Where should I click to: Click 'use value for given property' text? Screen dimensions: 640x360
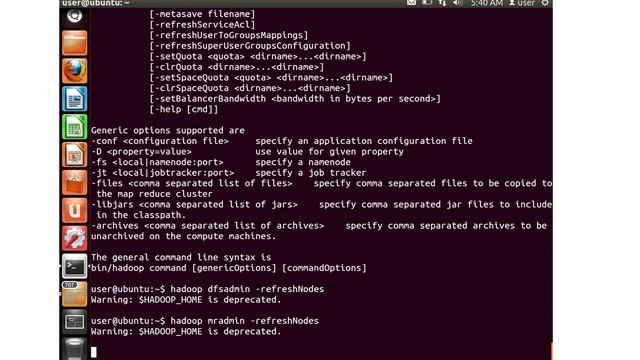point(329,152)
